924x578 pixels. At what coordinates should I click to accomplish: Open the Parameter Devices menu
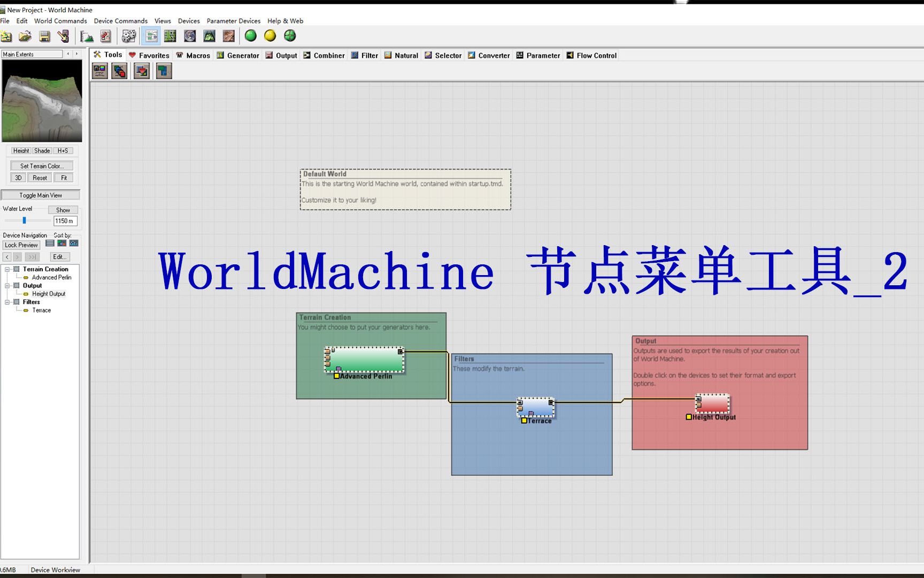tap(234, 21)
